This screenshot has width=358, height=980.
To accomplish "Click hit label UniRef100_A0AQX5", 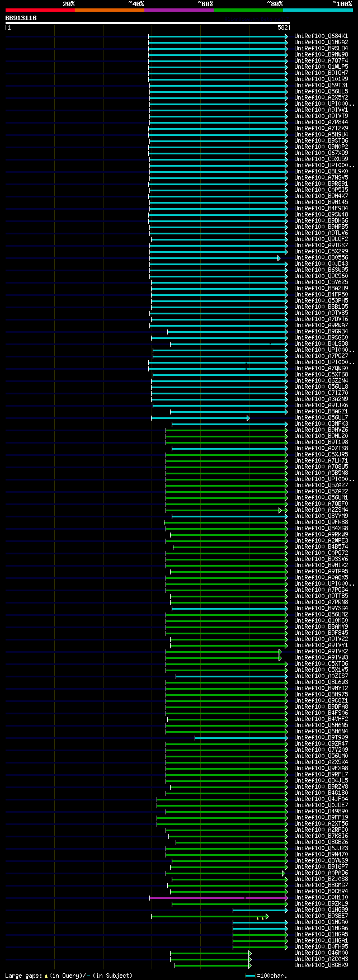I will tap(321, 578).
